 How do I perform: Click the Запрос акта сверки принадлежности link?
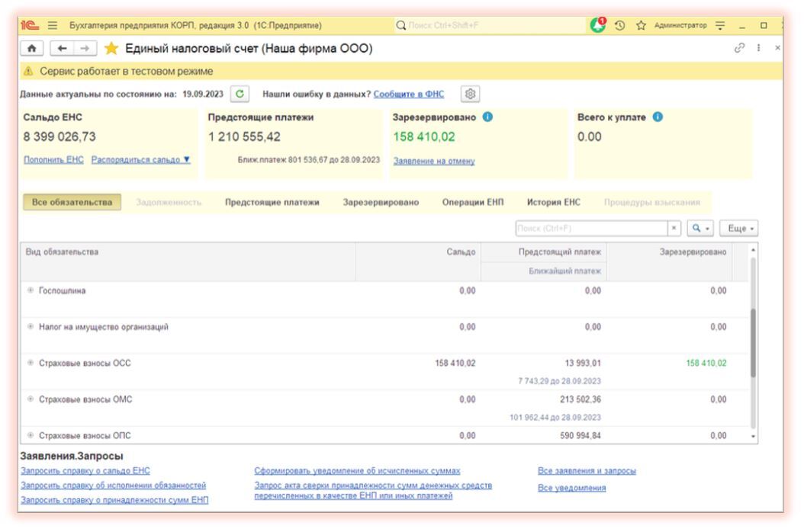(x=373, y=491)
